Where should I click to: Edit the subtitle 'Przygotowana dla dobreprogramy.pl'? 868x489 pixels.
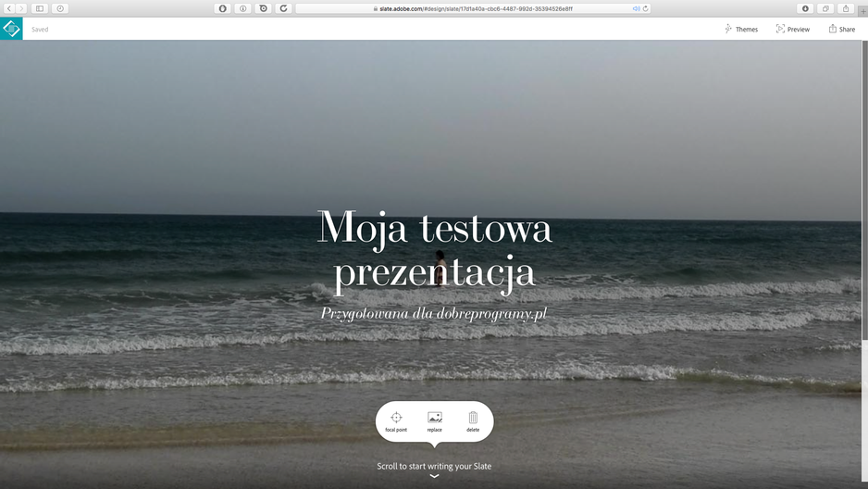[x=434, y=313]
